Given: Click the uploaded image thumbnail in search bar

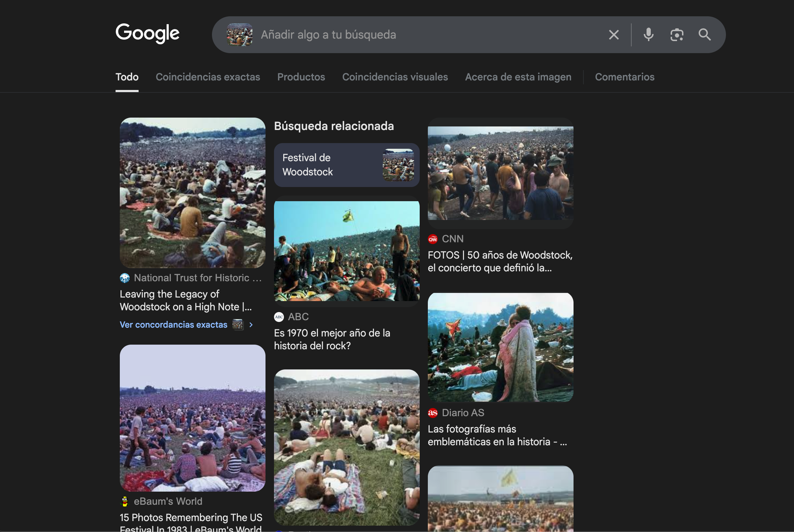Looking at the screenshot, I should coord(240,35).
